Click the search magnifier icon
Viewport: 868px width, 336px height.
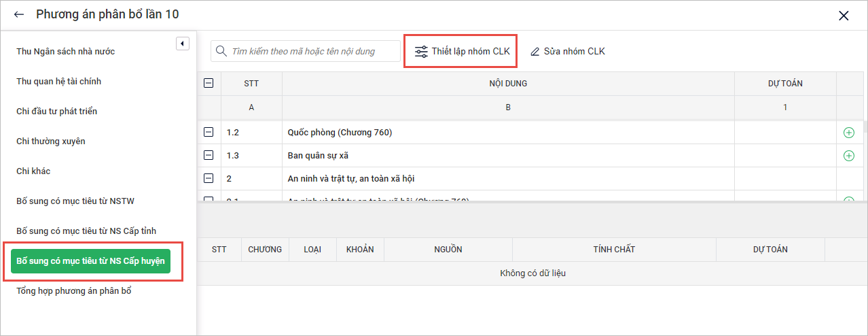coord(221,51)
